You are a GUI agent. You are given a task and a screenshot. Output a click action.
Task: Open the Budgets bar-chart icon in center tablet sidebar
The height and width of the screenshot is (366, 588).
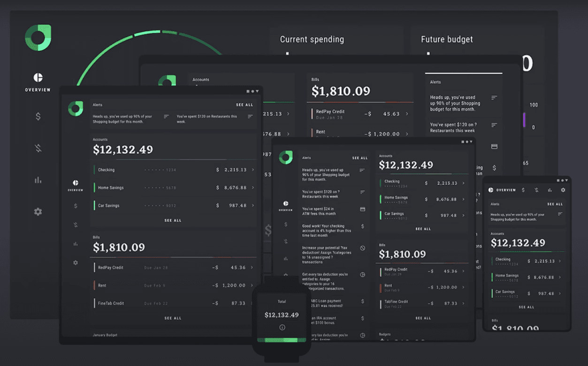285,258
